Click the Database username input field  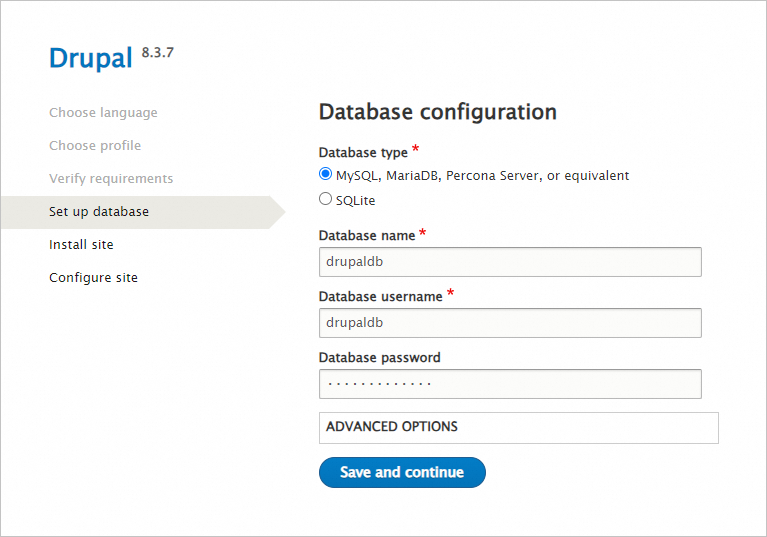(x=510, y=323)
